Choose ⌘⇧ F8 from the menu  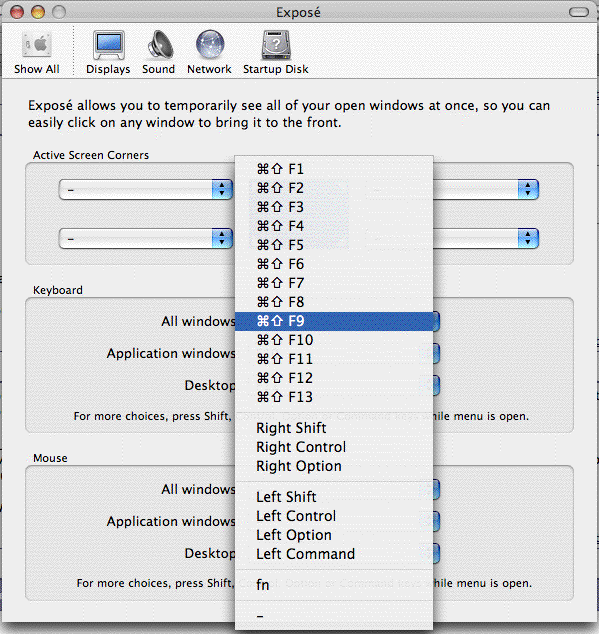click(x=334, y=302)
